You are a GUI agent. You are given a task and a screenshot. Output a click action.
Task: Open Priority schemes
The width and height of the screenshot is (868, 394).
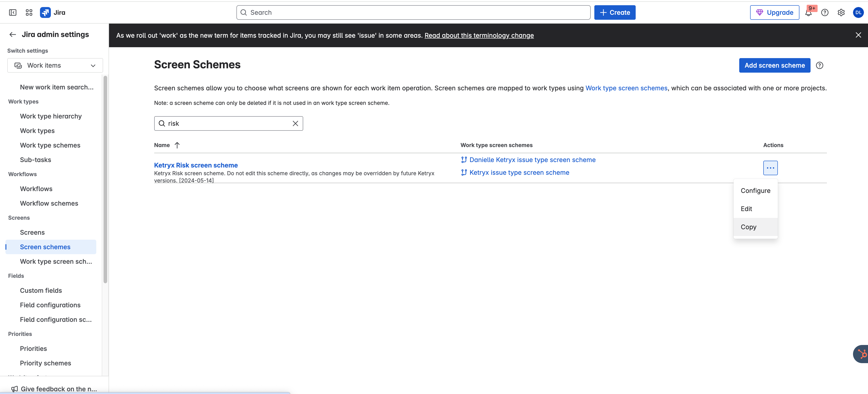pos(45,363)
